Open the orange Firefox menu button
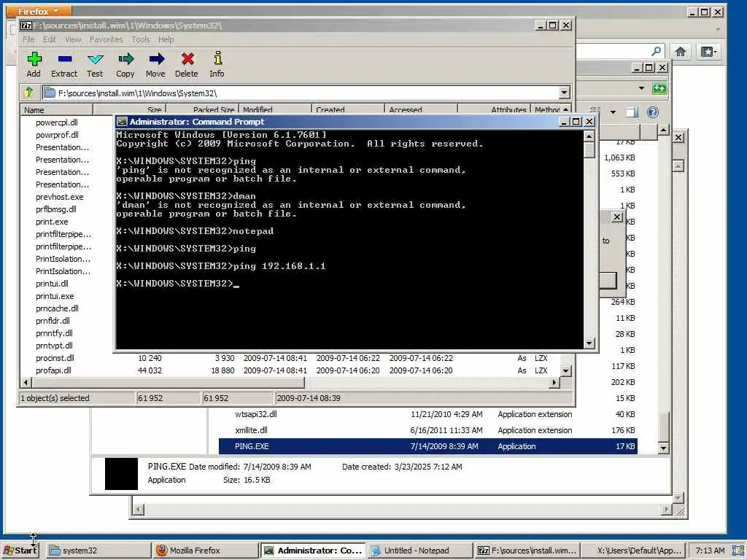The image size is (747, 560). click(x=39, y=11)
